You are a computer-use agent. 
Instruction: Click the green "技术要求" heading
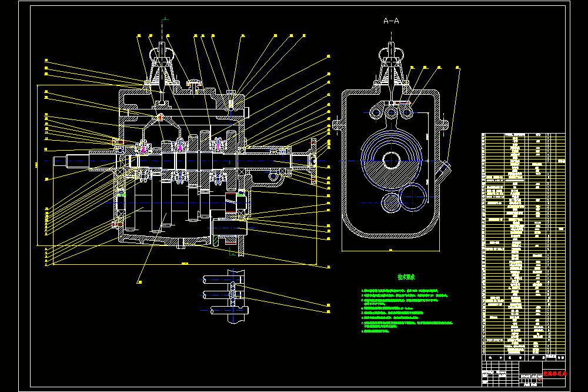tap(406, 277)
